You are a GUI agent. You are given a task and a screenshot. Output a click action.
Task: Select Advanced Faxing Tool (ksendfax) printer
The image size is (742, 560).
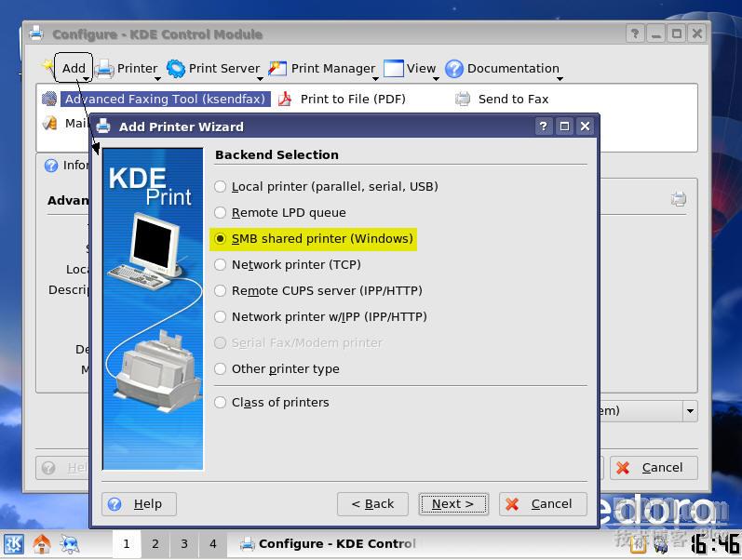coord(165,100)
